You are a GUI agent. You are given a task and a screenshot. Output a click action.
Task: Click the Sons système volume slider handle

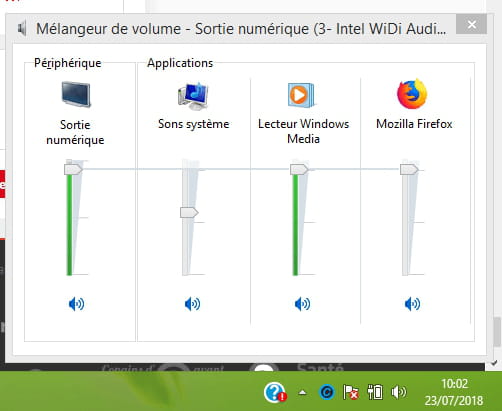point(189,212)
